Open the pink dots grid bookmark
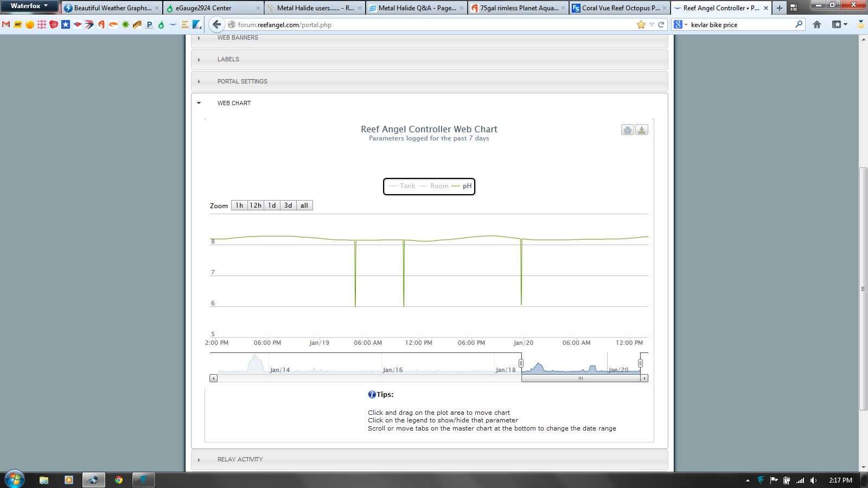 coord(42,24)
